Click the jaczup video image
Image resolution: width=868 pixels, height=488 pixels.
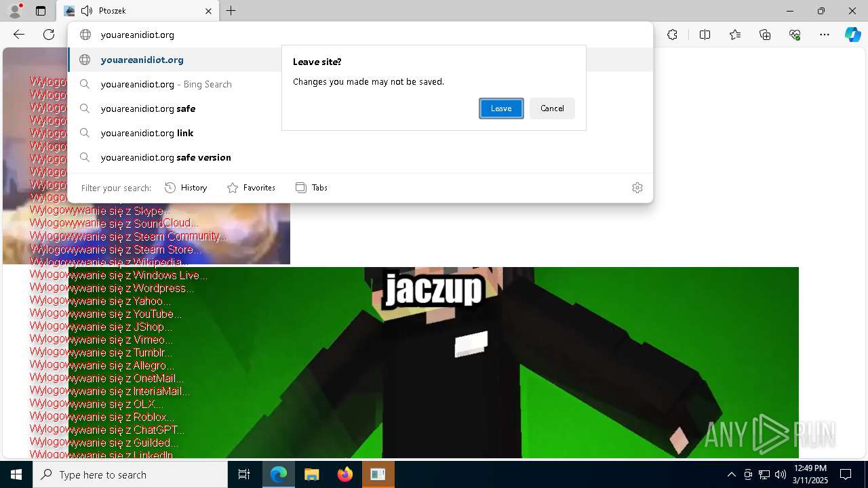click(x=433, y=363)
